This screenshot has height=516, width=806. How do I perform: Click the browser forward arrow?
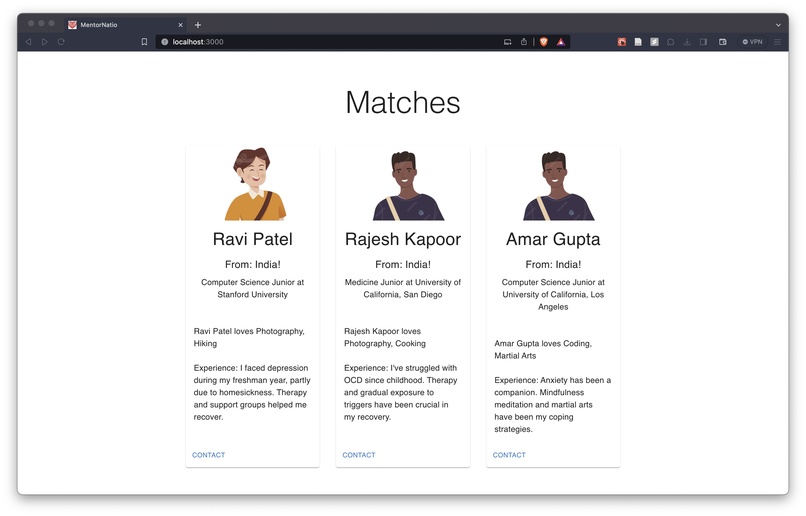pos(45,42)
